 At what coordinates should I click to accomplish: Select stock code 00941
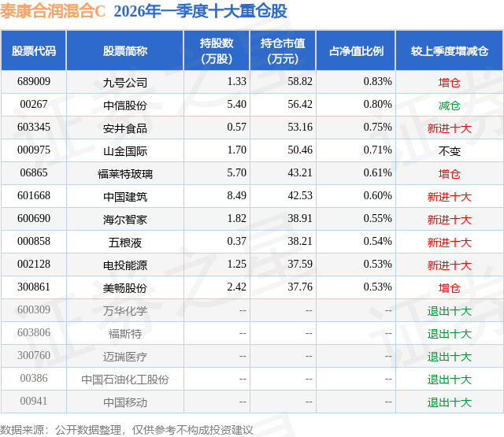coord(34,401)
